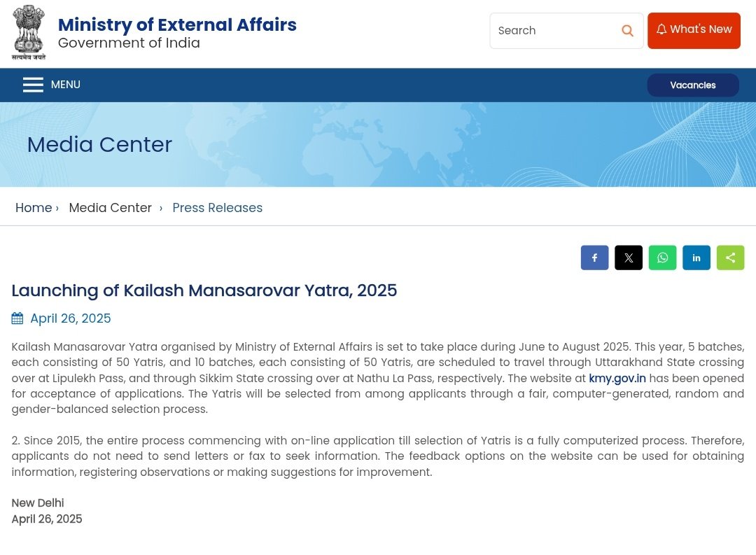Share the press release on Facebook
Viewport: 756px width, 555px height.
coord(594,258)
